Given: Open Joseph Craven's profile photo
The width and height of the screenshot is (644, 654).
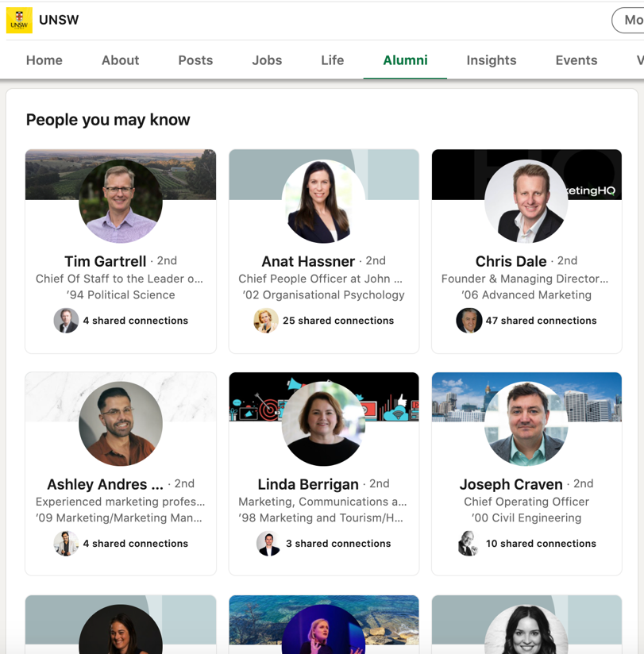Looking at the screenshot, I should point(526,424).
